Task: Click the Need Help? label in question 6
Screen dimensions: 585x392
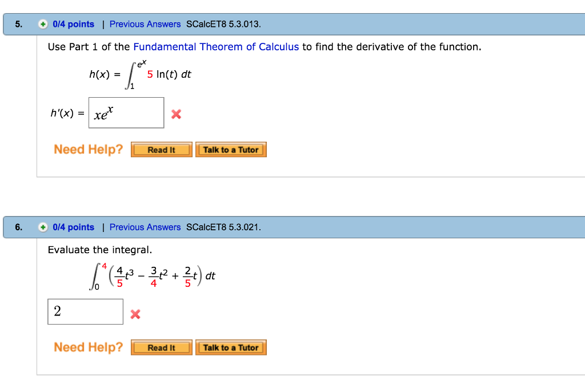Action: point(87,347)
